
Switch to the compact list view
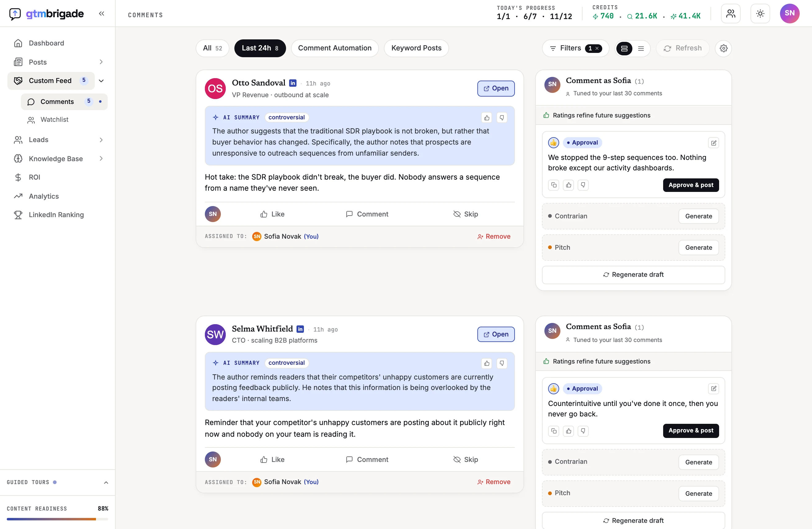click(x=641, y=48)
